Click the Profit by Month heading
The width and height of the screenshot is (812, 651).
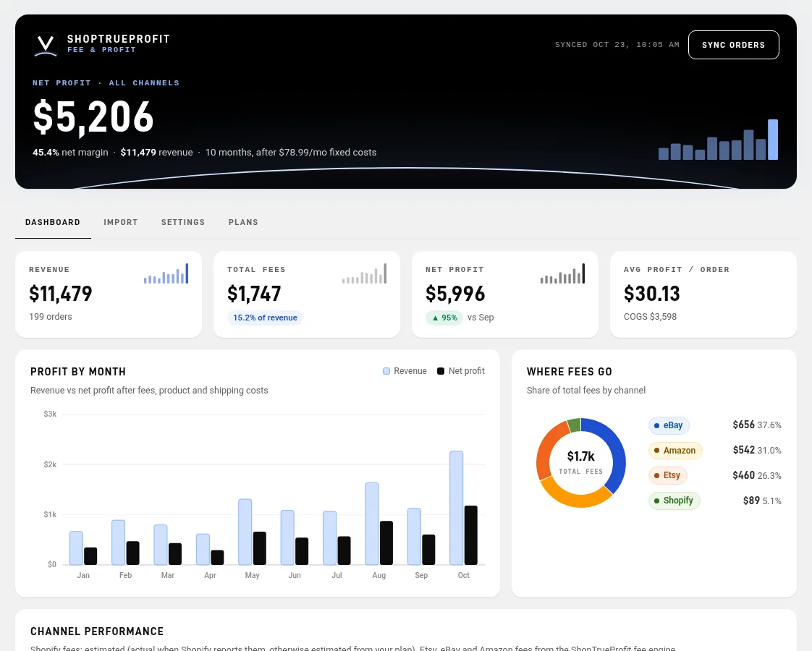point(78,372)
